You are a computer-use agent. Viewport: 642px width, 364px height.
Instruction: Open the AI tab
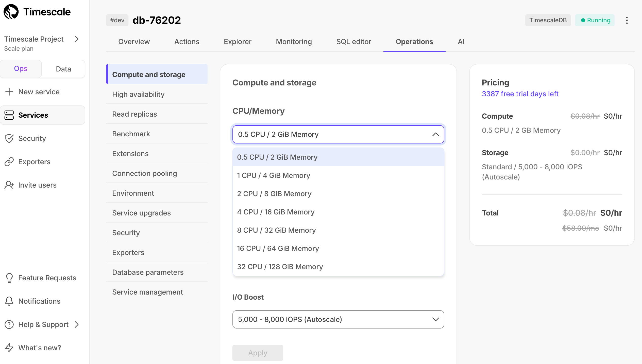[461, 42]
